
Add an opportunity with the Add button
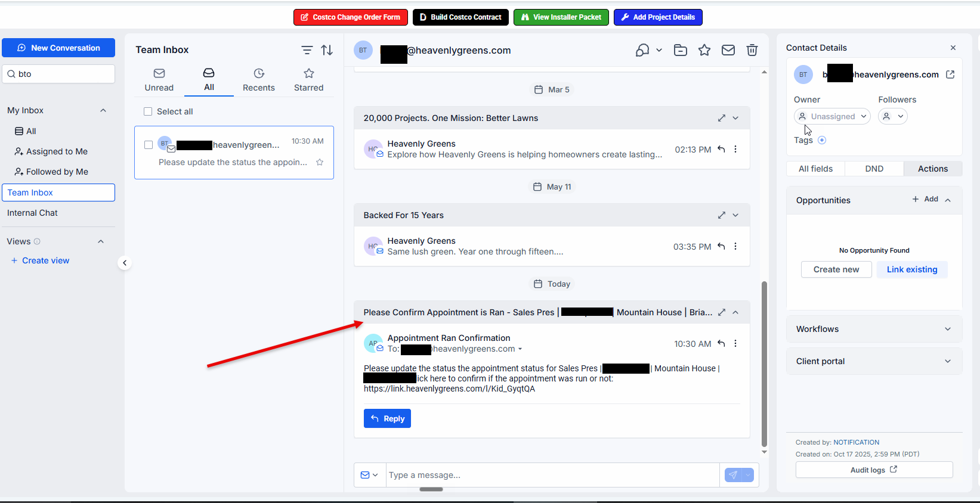click(925, 199)
